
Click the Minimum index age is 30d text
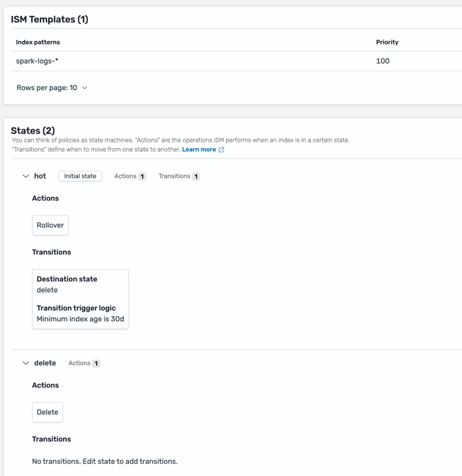click(80, 319)
